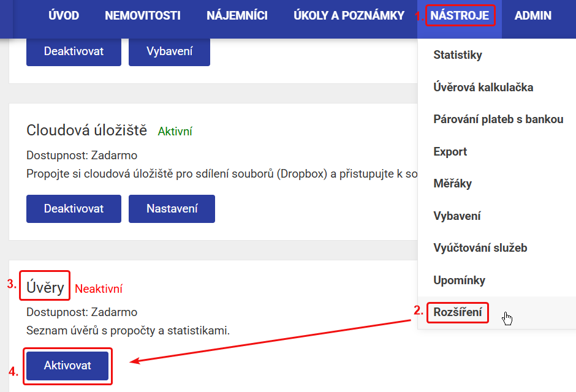
Task: Open the ÚVOD navigation item
Action: coord(64,16)
